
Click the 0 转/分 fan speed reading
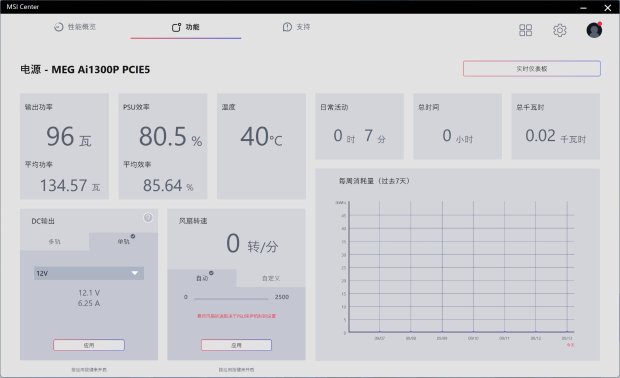[252, 244]
